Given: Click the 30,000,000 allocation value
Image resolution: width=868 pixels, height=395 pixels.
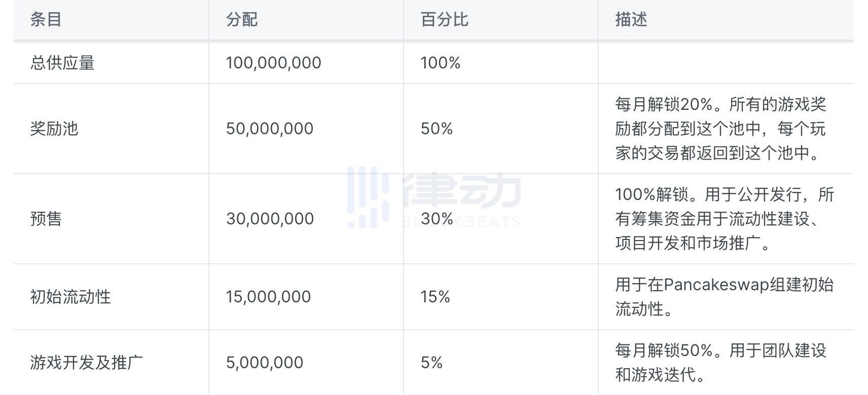Looking at the screenshot, I should pyautogui.click(x=270, y=219).
